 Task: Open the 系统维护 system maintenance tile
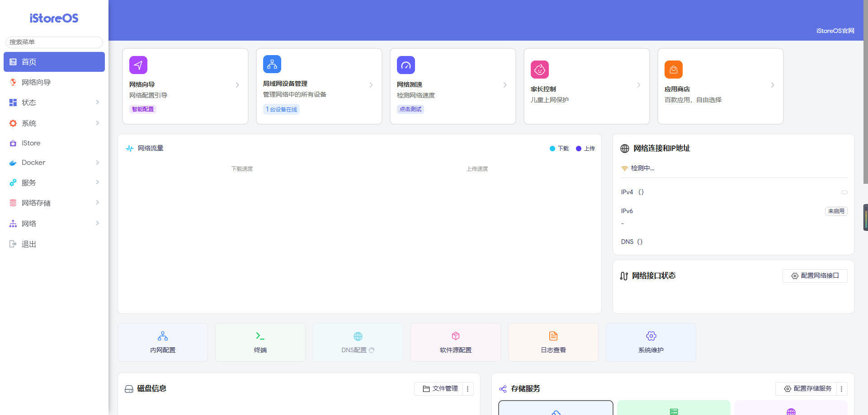click(651, 342)
